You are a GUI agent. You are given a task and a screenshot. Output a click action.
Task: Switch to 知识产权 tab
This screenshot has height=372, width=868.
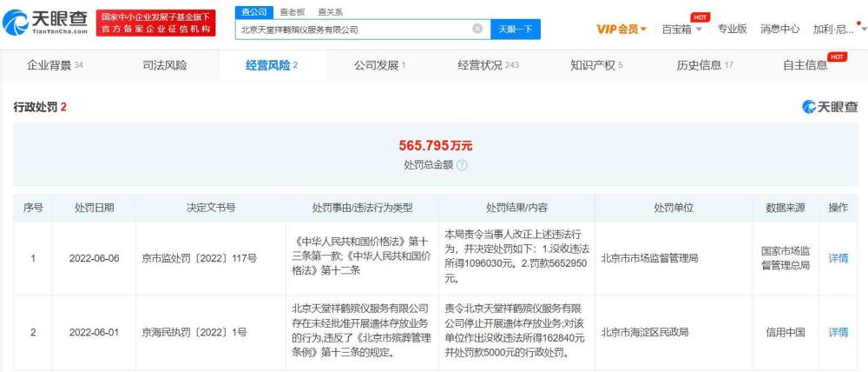pyautogui.click(x=597, y=65)
